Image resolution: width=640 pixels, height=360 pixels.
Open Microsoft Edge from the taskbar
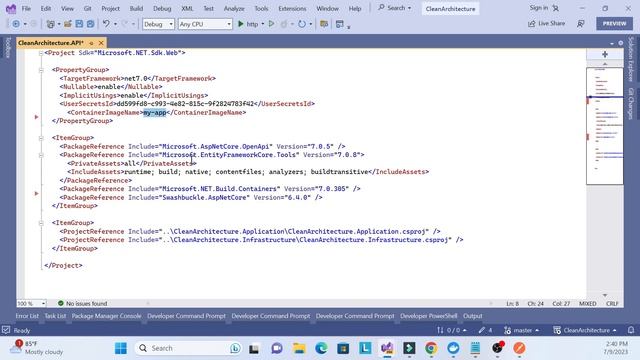pos(321,348)
